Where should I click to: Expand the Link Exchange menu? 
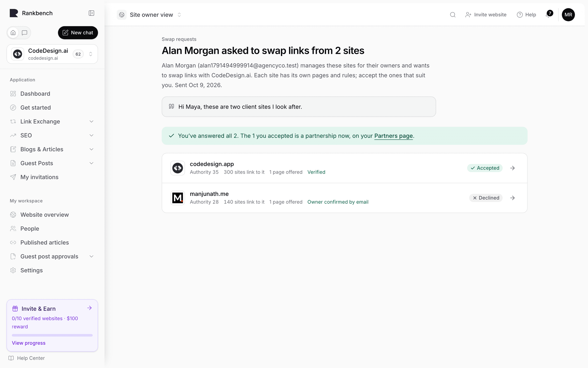[x=52, y=122]
